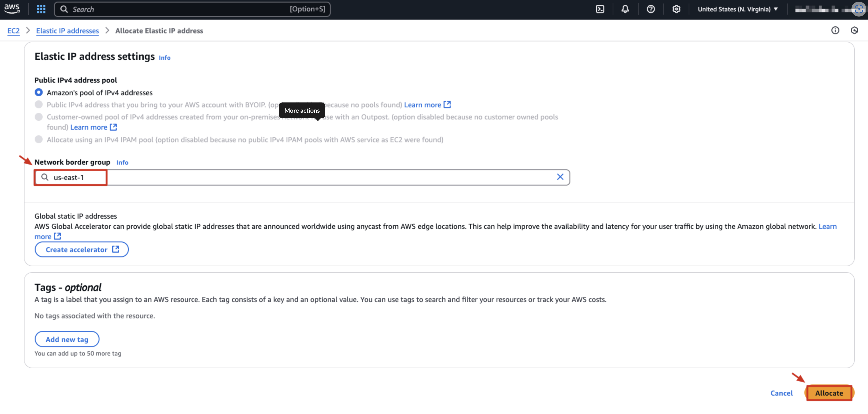The height and width of the screenshot is (414, 868).
Task: Select the IPv4 IPAM pool option
Action: 39,139
